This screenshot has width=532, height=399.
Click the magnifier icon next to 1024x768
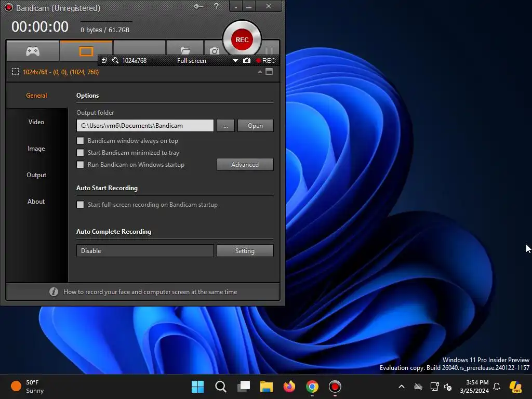coord(115,60)
